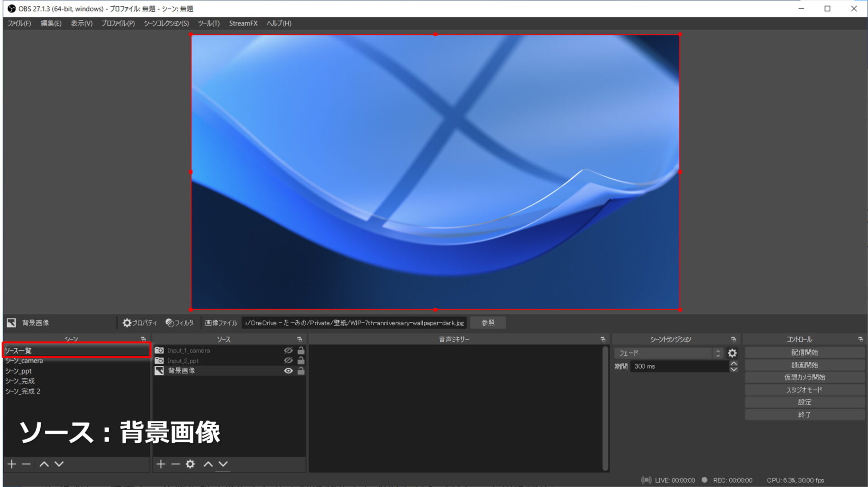Image resolution: width=868 pixels, height=487 pixels.
Task: Click the LIVE status icon
Action: point(646,480)
